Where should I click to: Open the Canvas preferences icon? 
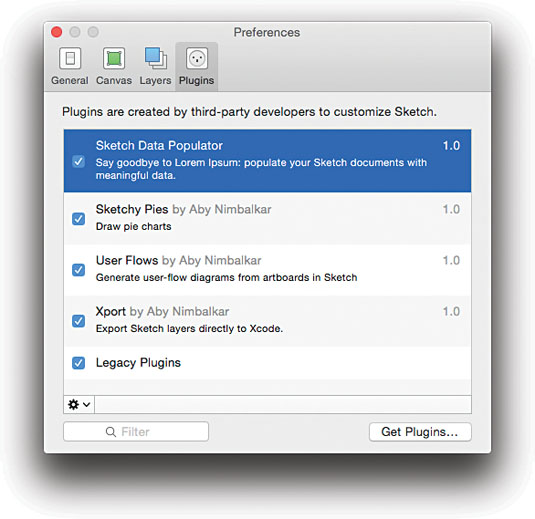(114, 58)
